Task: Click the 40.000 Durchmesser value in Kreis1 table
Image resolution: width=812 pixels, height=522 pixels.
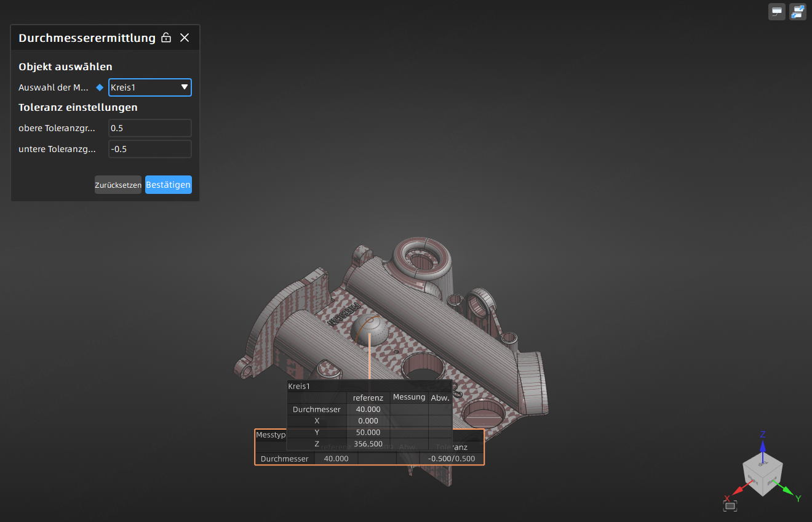Action: coord(368,409)
